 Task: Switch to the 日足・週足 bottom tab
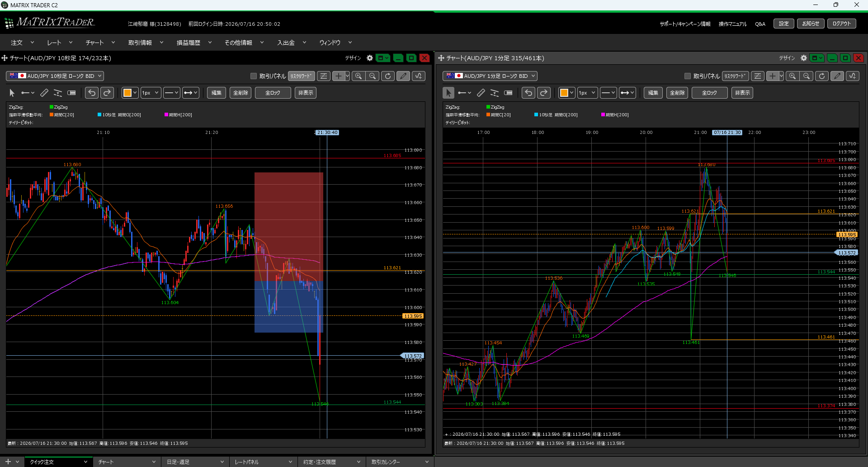pyautogui.click(x=195, y=462)
